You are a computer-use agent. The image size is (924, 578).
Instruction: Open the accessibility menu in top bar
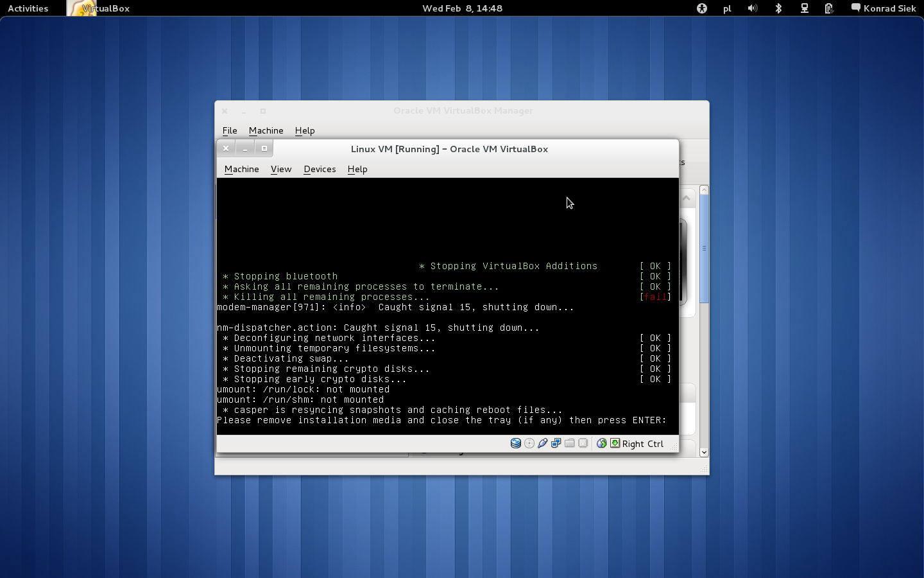(702, 8)
